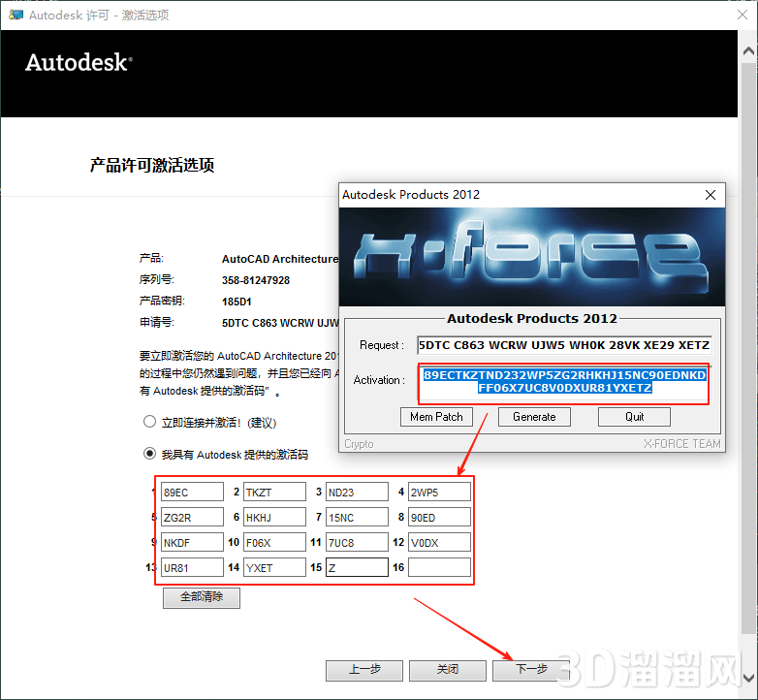
Task: Click the scroll down arrow of the scrollbar
Action: pyautogui.click(x=748, y=678)
